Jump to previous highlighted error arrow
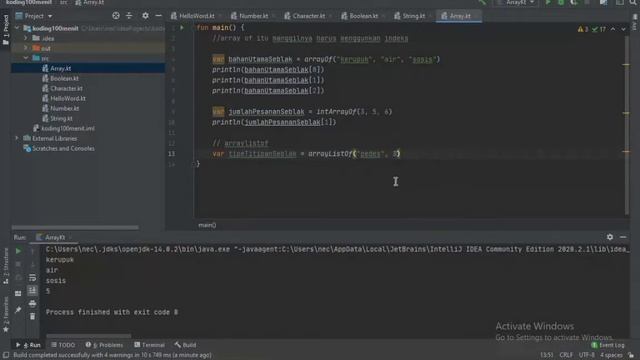 613,29
